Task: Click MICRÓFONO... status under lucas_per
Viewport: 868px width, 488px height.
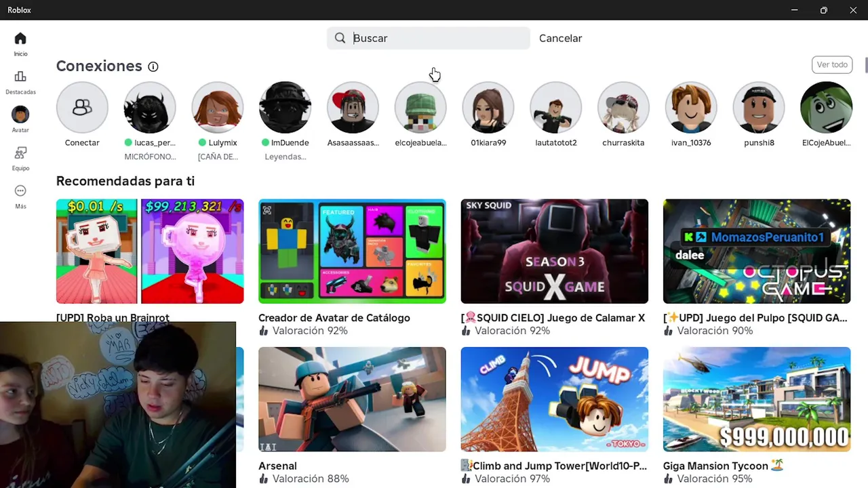Action: (x=150, y=157)
